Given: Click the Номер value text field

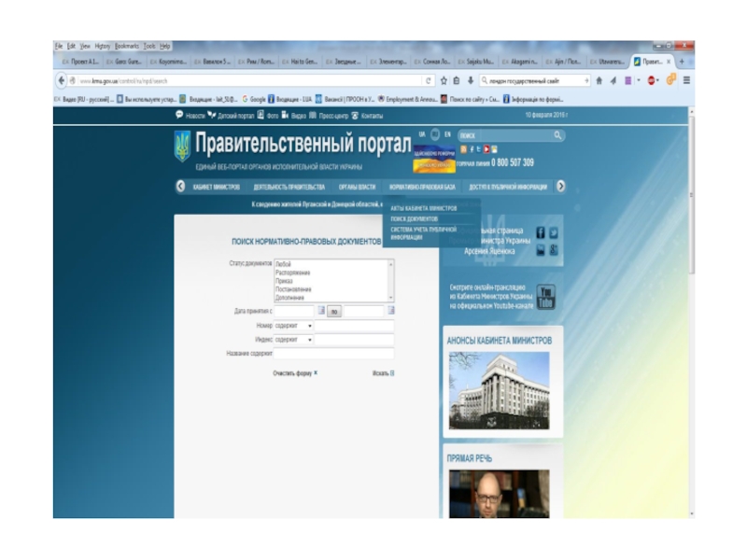Looking at the screenshot, I should click(354, 326).
